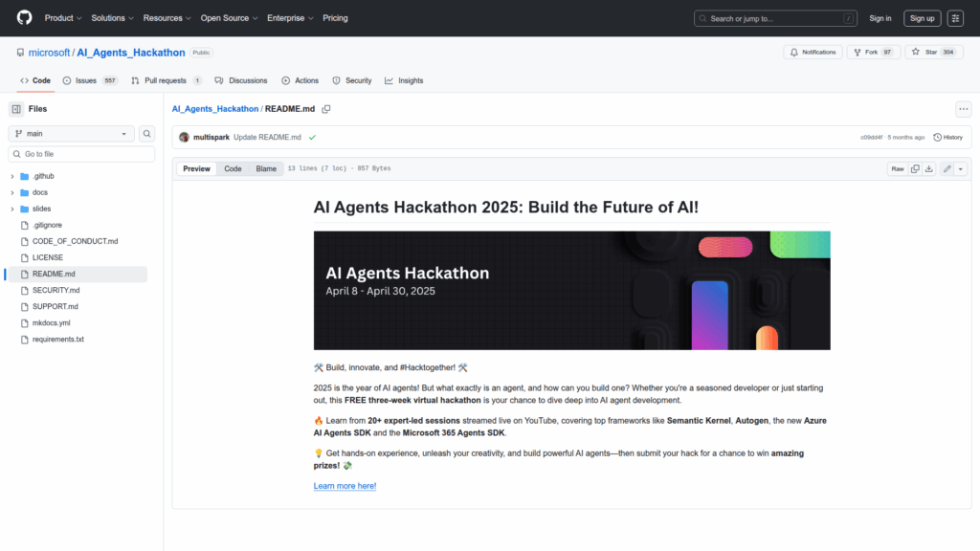Expand the slides folder
The image size is (980, 551).
[x=11, y=209]
